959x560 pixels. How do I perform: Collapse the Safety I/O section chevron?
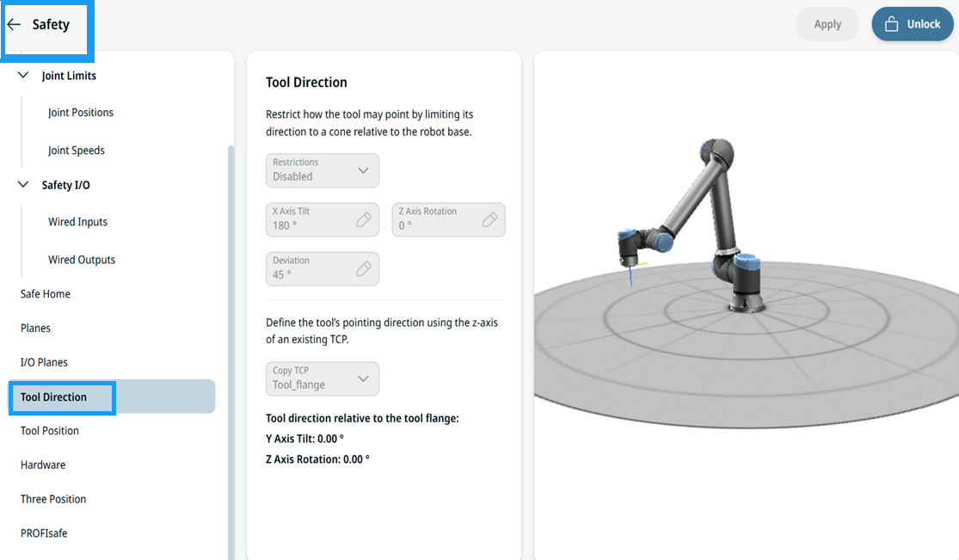(x=23, y=184)
